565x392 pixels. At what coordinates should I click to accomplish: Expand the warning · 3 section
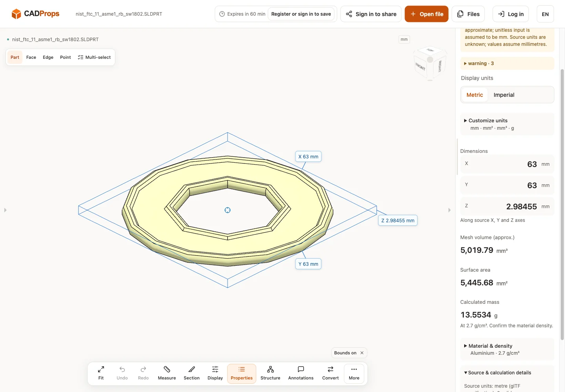[x=507, y=64]
